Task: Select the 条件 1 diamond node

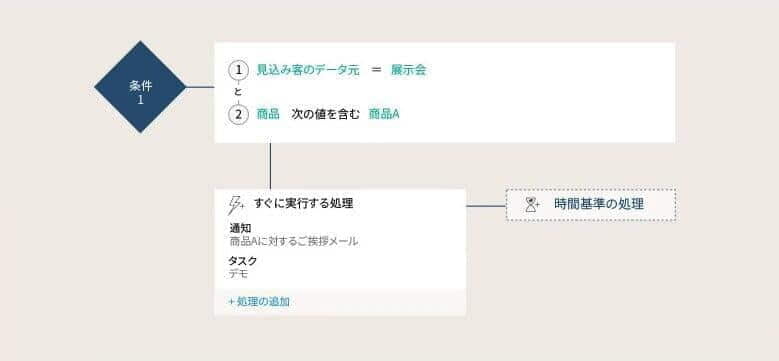Action: click(140, 87)
